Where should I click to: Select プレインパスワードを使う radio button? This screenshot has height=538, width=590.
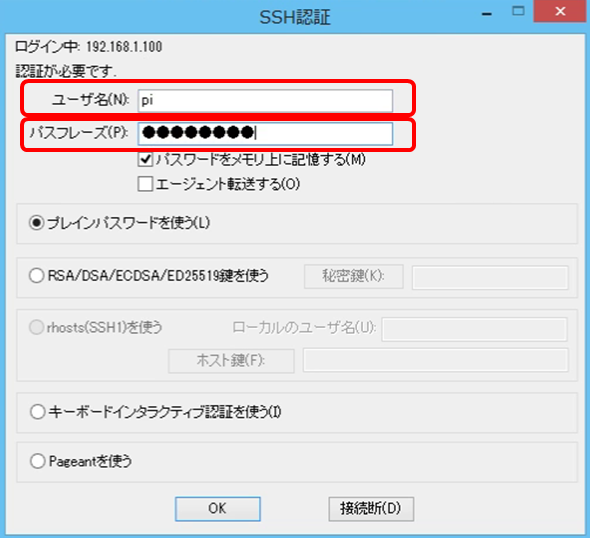[36, 223]
